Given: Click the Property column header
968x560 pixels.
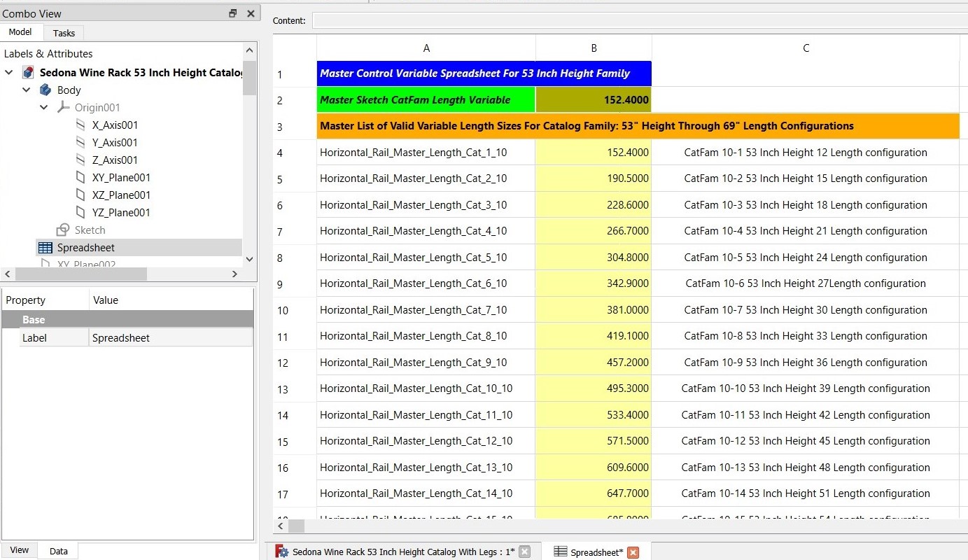Looking at the screenshot, I should pyautogui.click(x=45, y=300).
